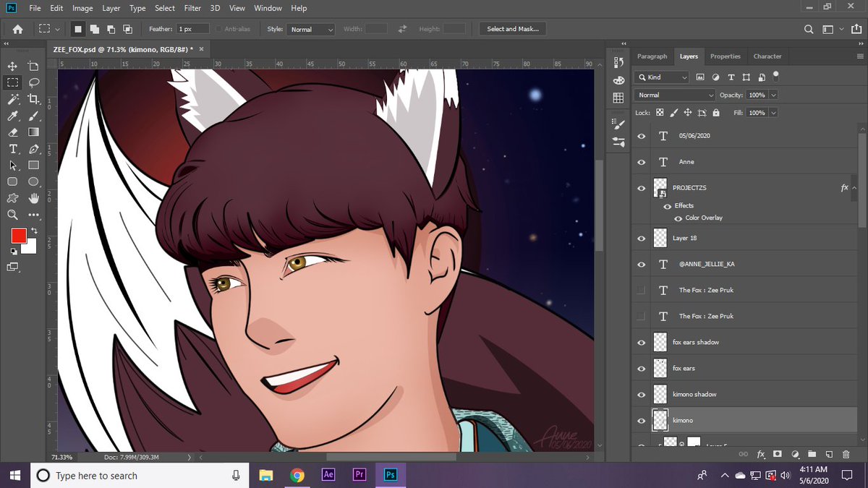Swap foreground and background colors
The height and width of the screenshot is (488, 868).
[33, 231]
